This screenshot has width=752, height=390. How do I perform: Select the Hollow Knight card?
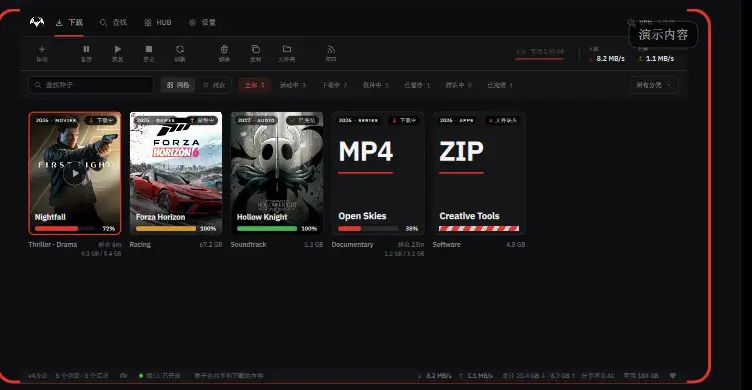(277, 174)
